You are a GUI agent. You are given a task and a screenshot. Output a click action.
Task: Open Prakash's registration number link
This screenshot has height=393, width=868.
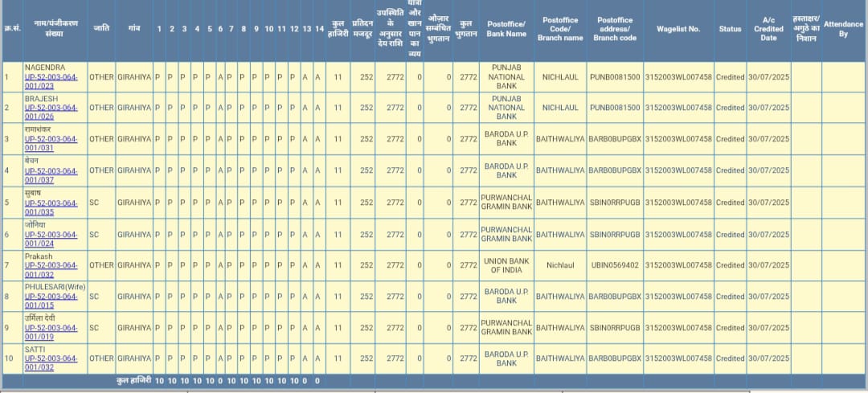pyautogui.click(x=51, y=269)
